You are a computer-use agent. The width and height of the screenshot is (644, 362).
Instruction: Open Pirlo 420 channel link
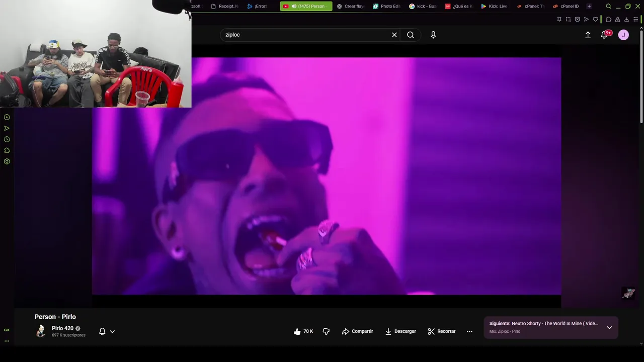[62, 328]
